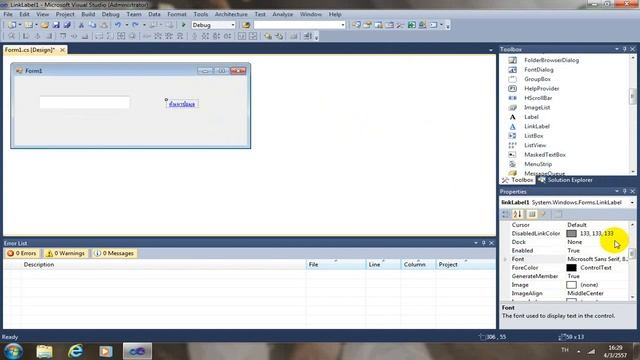Open the empty find combo box dropdown
Image resolution: width=640 pixels, height=360 pixels.
[342, 25]
